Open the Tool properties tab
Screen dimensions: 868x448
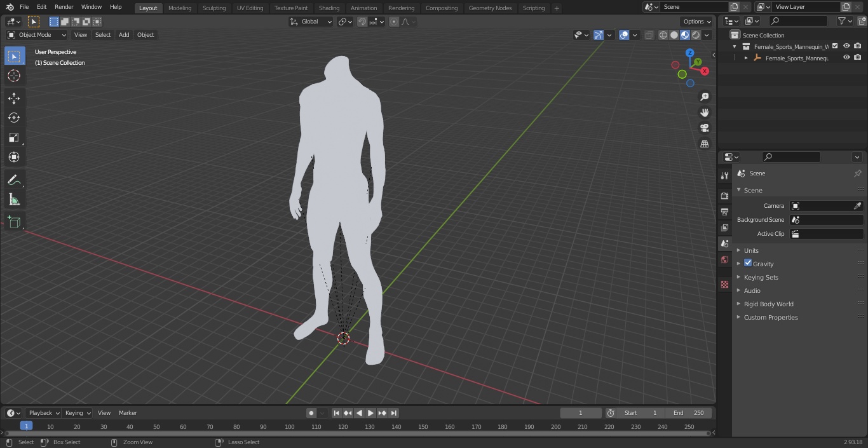724,176
